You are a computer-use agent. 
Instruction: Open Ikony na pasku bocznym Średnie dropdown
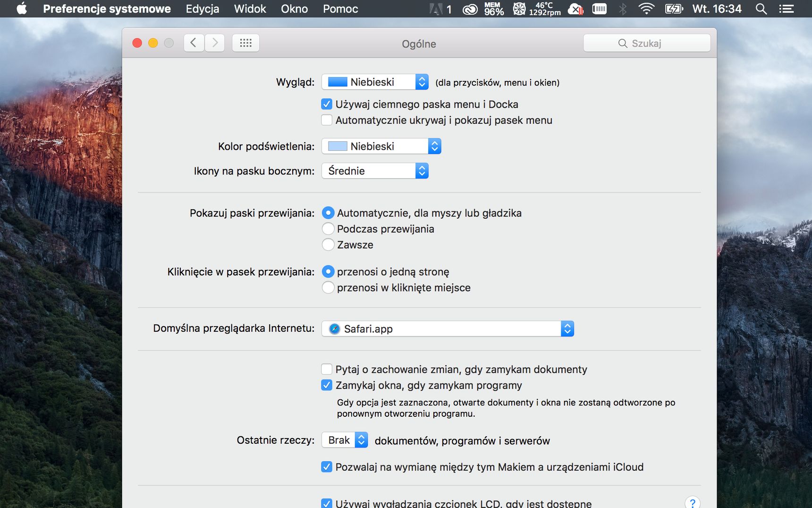click(x=375, y=171)
